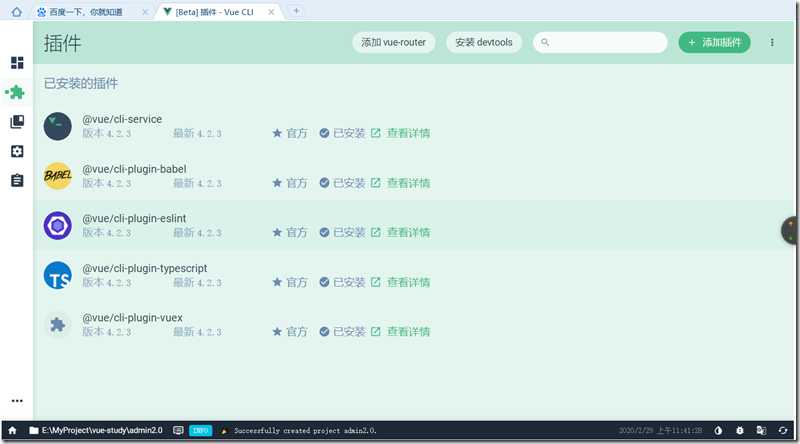Select the @vue/cli-service plugin name
Image resolution: width=800 pixels, height=444 pixels.
pyautogui.click(x=122, y=119)
